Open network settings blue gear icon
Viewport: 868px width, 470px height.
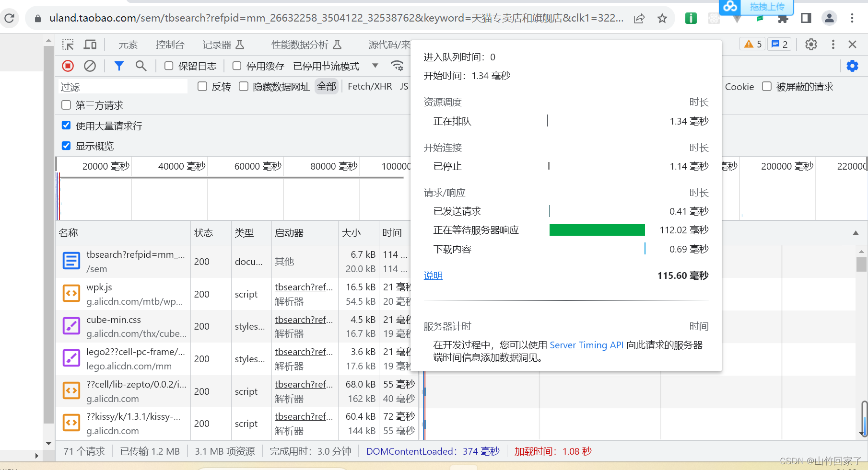click(852, 66)
